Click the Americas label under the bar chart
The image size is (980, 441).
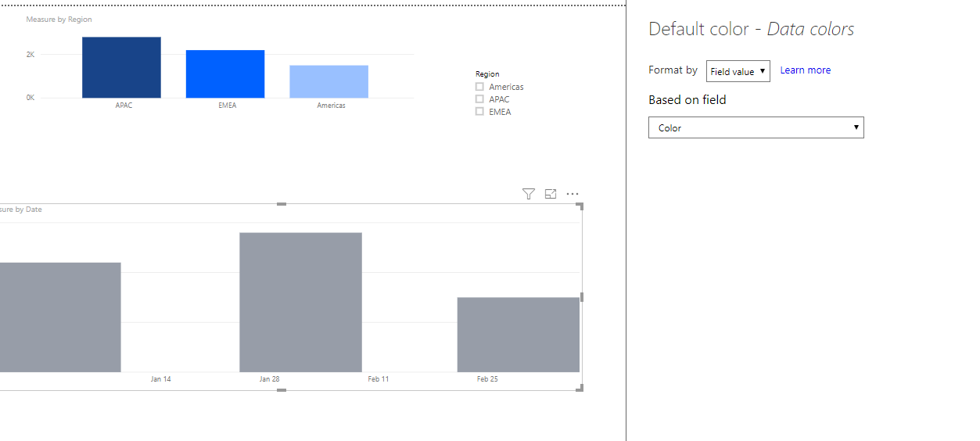click(331, 106)
